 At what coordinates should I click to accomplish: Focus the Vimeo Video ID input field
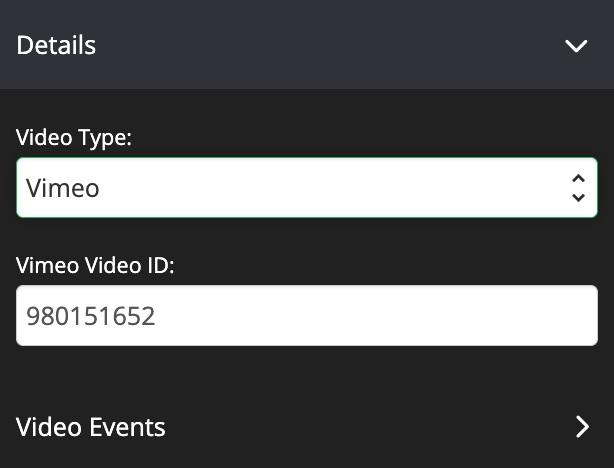click(x=307, y=316)
